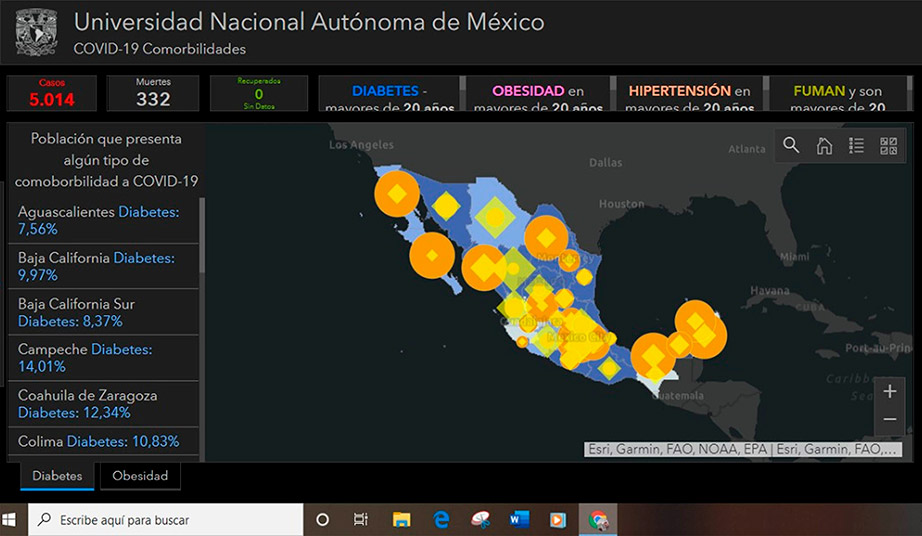Screen dimensions: 922x536
Task: Click the Esri attribution text
Action: click(x=742, y=450)
